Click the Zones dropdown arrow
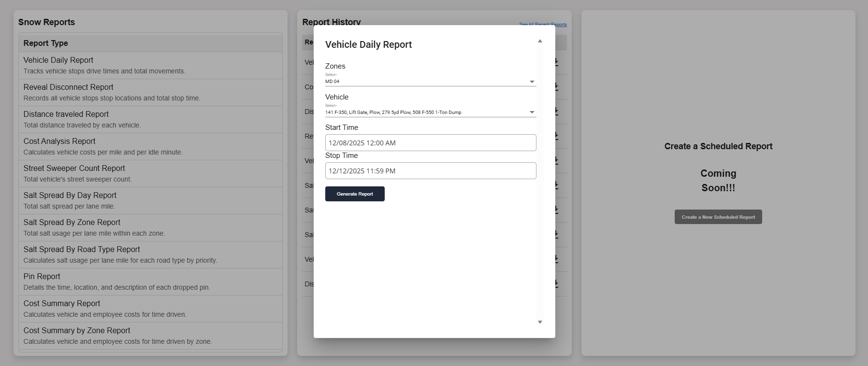Screen dimensions: 868x366 click(x=532, y=82)
